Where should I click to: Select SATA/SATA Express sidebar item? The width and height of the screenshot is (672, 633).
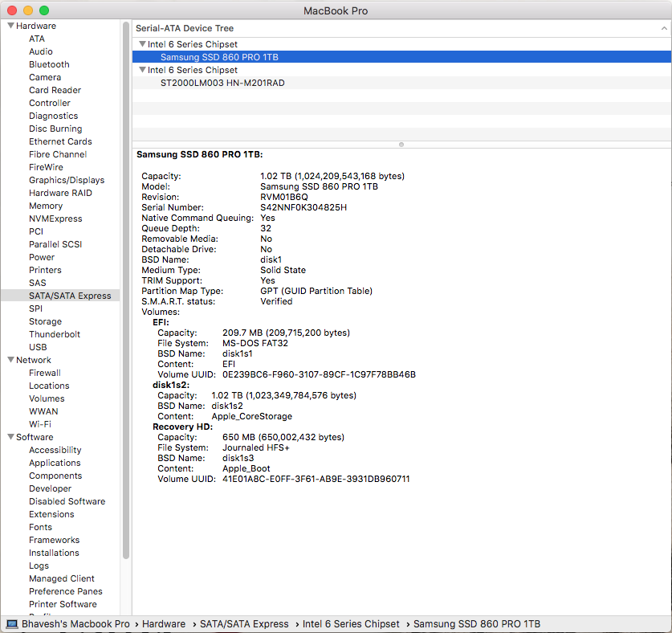(x=60, y=296)
